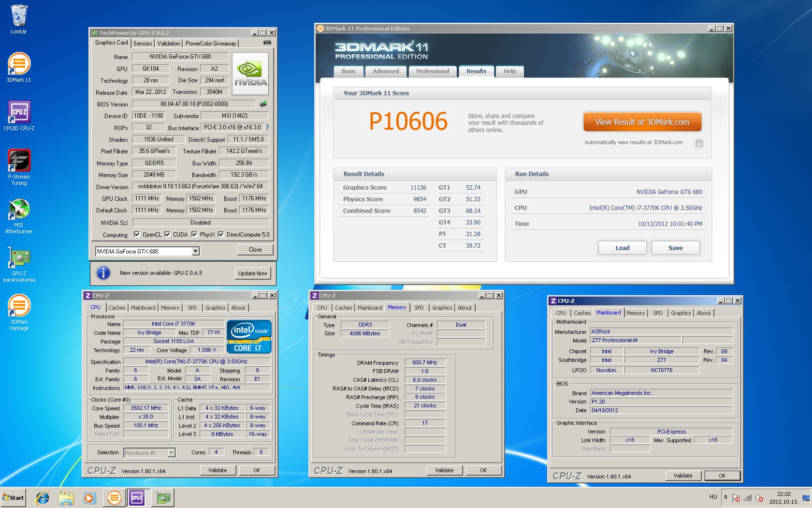Screen dimensions: 812x508
Task: Click the GPU-Z screenshot camera icon
Action: pos(267,43)
